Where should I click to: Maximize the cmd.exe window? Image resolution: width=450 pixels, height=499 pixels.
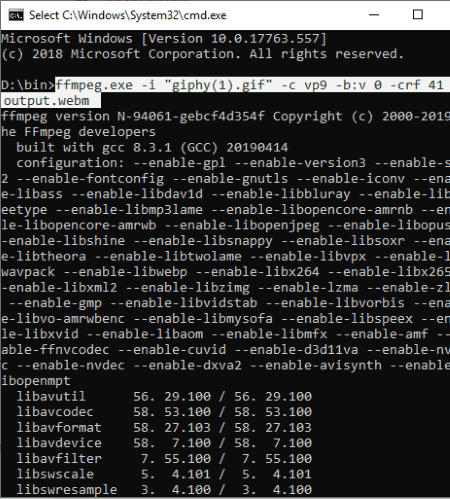coord(418,15)
